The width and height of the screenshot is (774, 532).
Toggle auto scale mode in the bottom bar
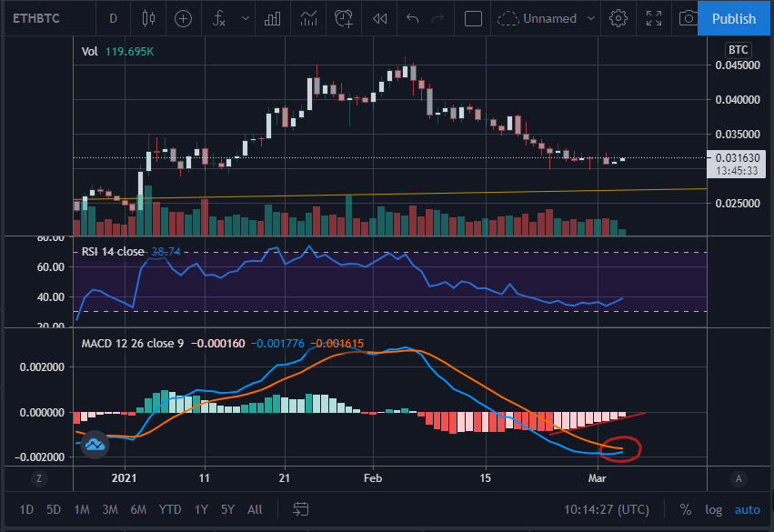[x=747, y=509]
